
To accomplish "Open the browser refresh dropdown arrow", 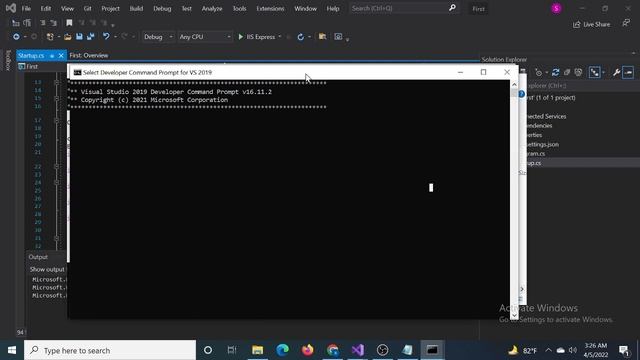I will [309, 37].
